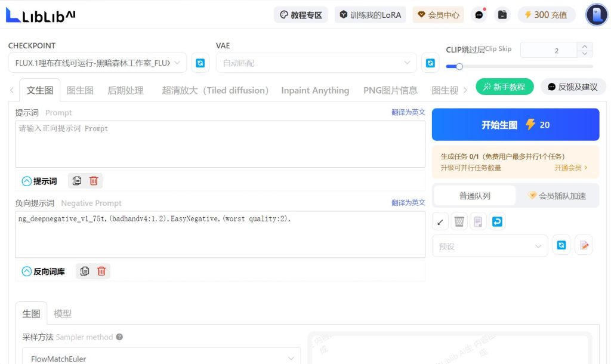This screenshot has width=611, height=364.
Task: Click the document icon beside the trash bin
Action: point(478,222)
